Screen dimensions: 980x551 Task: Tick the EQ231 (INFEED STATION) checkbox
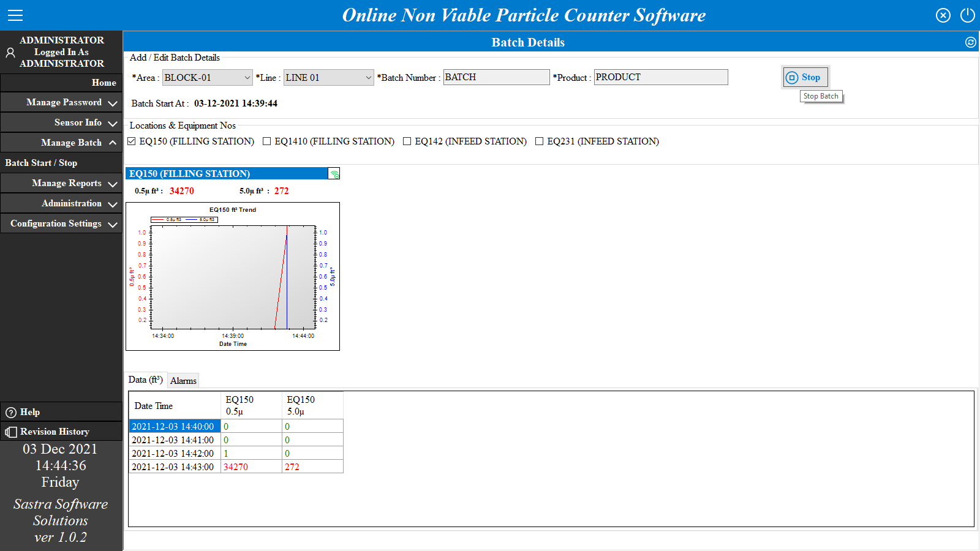(540, 141)
